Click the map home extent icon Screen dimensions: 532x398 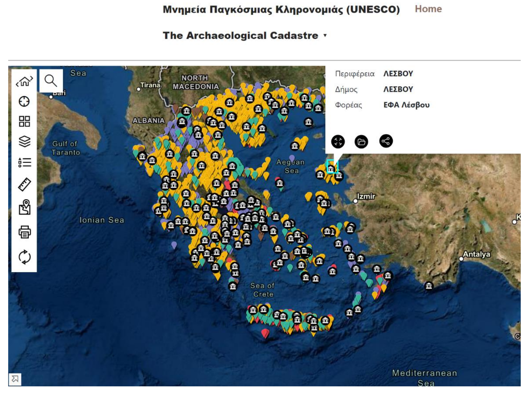(24, 81)
